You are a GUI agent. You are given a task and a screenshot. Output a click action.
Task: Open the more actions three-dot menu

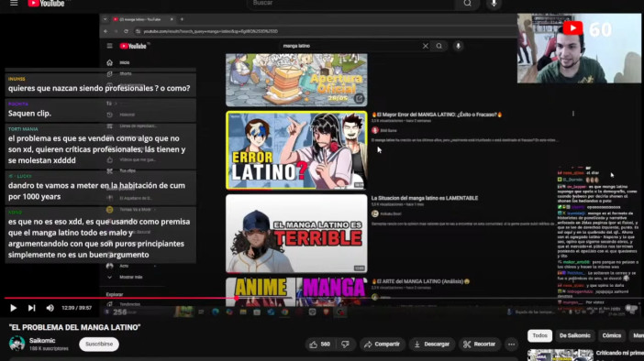511,345
